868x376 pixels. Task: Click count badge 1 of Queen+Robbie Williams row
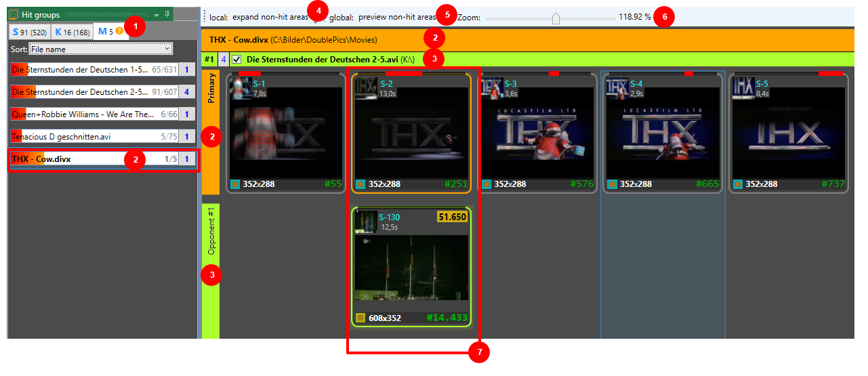188,114
